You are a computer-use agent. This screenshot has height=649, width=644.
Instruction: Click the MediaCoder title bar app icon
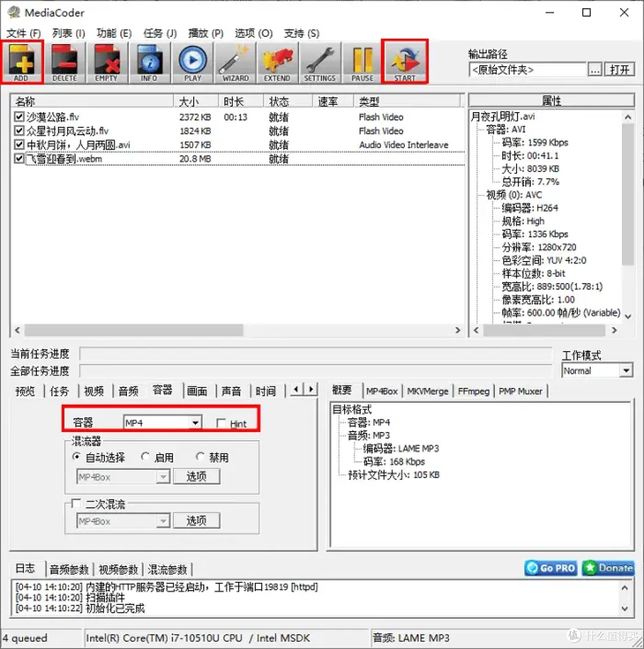pos(14,13)
